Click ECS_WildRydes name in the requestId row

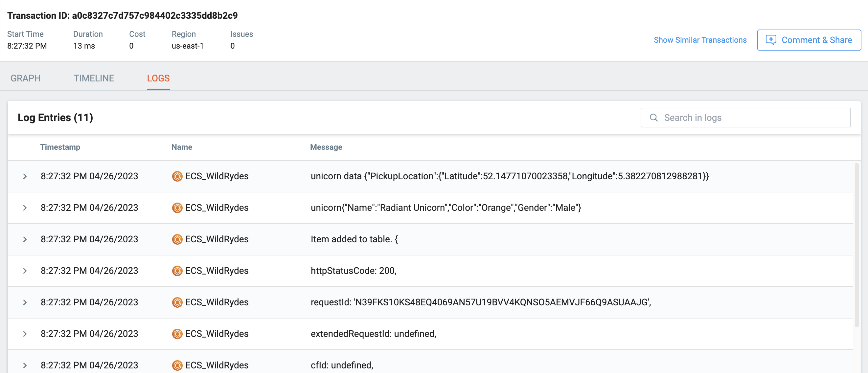217,302
